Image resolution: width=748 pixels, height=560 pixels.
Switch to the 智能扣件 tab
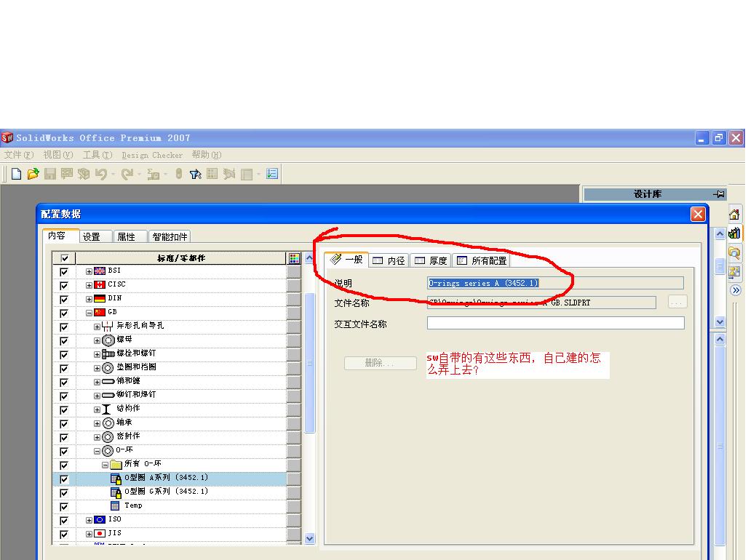(x=170, y=236)
